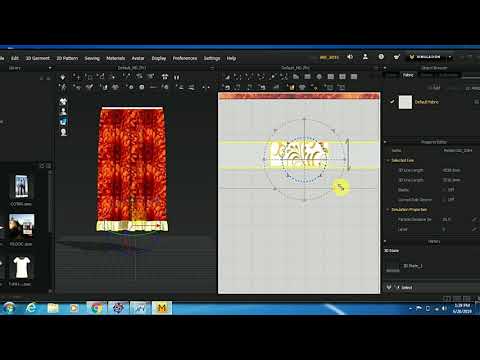Click the pause-shaped icon in 3D toolbar
The height and width of the screenshot is (360, 480).
[x=177, y=77]
